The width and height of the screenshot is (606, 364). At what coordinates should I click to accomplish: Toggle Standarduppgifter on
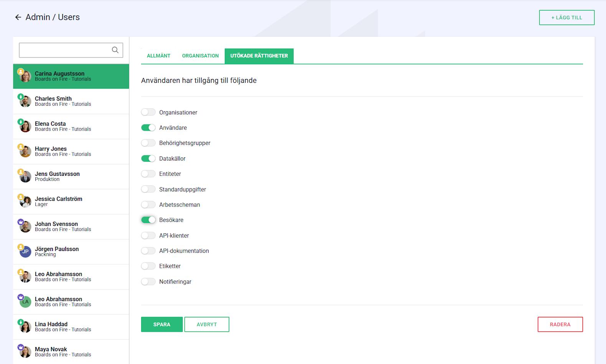pyautogui.click(x=148, y=189)
